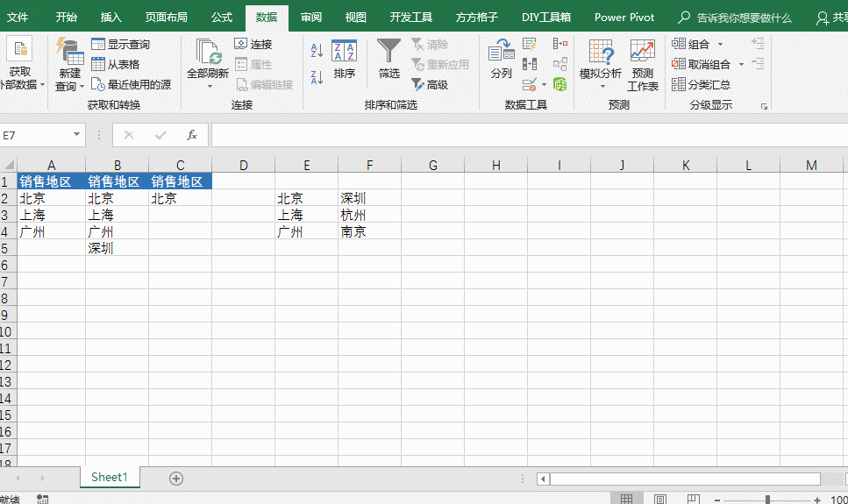Image resolution: width=848 pixels, height=504 pixels.
Task: Click the horizontal scrollbar left arrow
Action: point(543,479)
